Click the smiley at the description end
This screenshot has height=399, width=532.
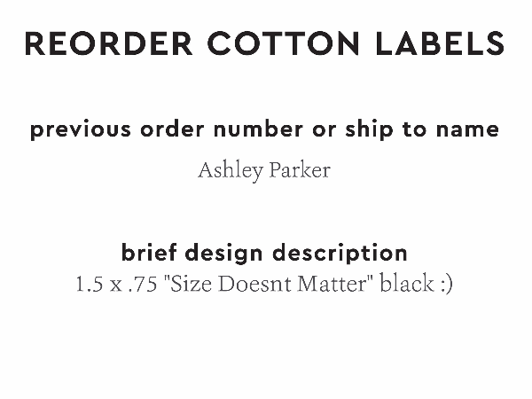click(x=446, y=286)
